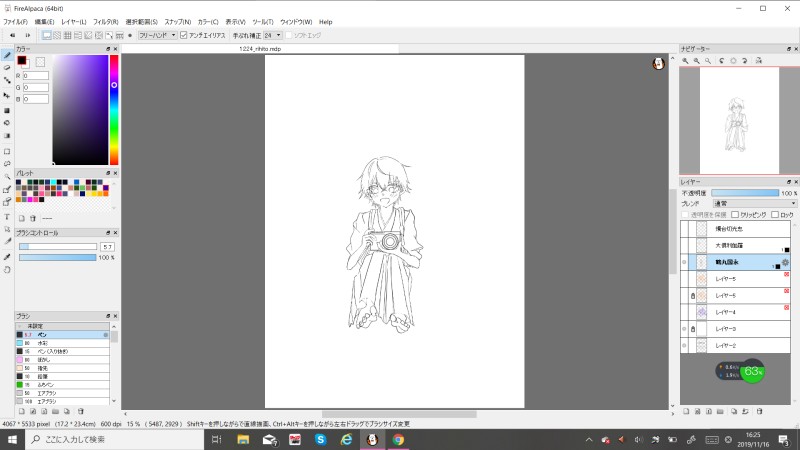Viewport: 800px width, 450px height.
Task: Open the 編集(E) menu
Action: pyautogui.click(x=44, y=22)
